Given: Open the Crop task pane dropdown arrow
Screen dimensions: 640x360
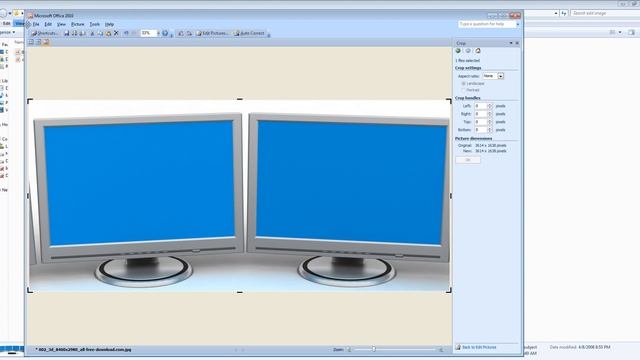Looking at the screenshot, I should coord(511,43).
